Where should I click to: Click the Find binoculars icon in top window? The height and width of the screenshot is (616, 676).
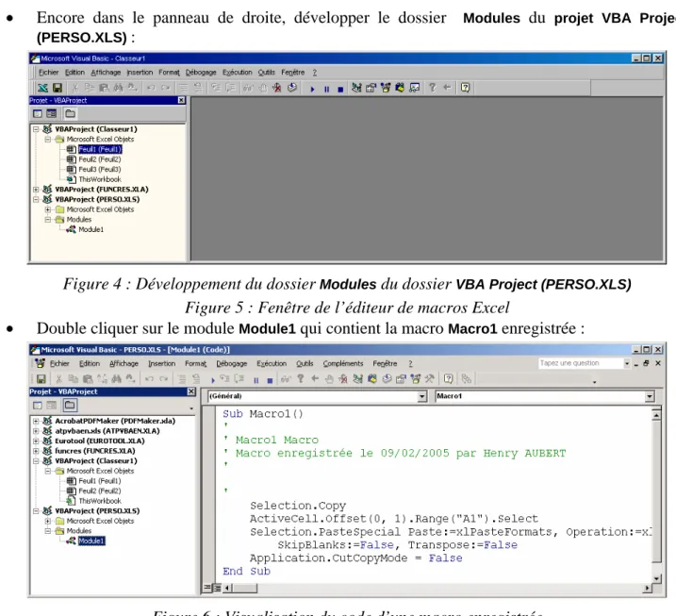click(118, 88)
